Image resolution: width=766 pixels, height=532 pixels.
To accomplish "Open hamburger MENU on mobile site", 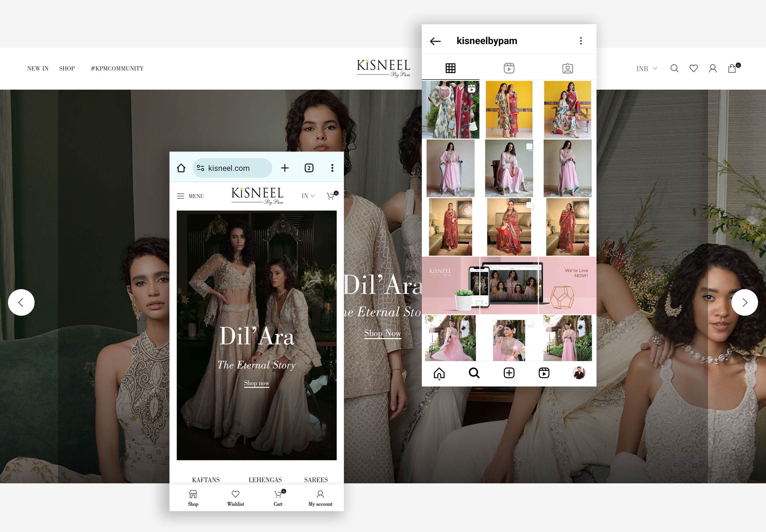I will 190,196.
